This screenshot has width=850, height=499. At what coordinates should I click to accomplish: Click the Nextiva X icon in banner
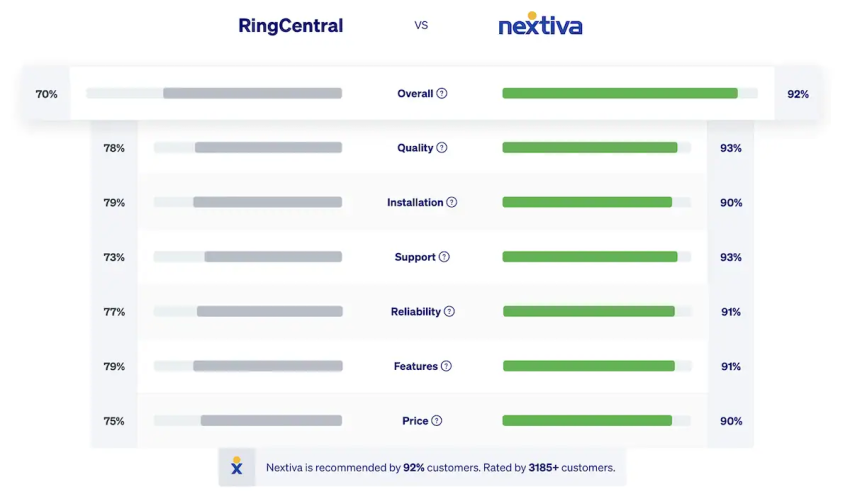coord(237,466)
